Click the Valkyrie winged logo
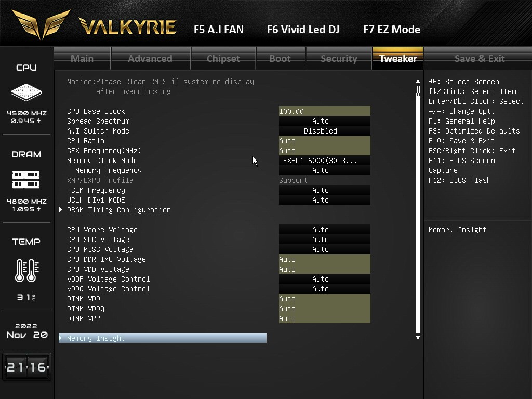 (x=42, y=24)
